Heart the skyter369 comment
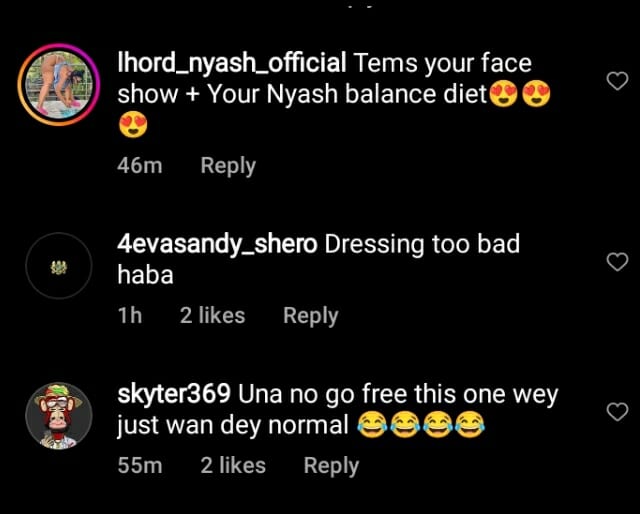 click(x=618, y=412)
